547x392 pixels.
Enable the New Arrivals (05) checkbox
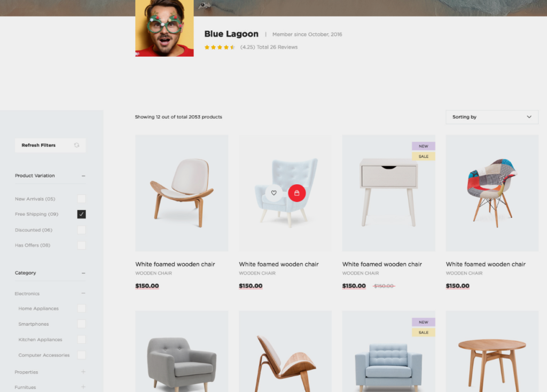[x=81, y=199]
